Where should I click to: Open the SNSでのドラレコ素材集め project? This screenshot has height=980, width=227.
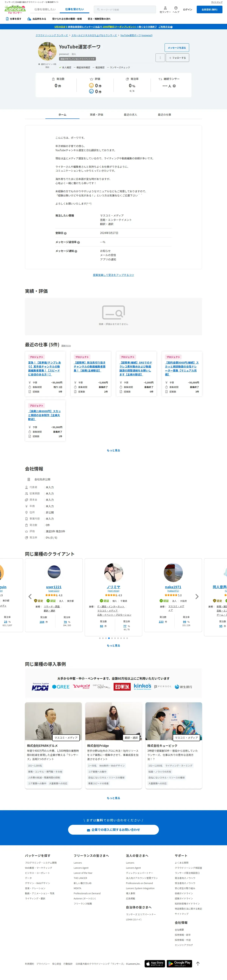(x=136, y=369)
